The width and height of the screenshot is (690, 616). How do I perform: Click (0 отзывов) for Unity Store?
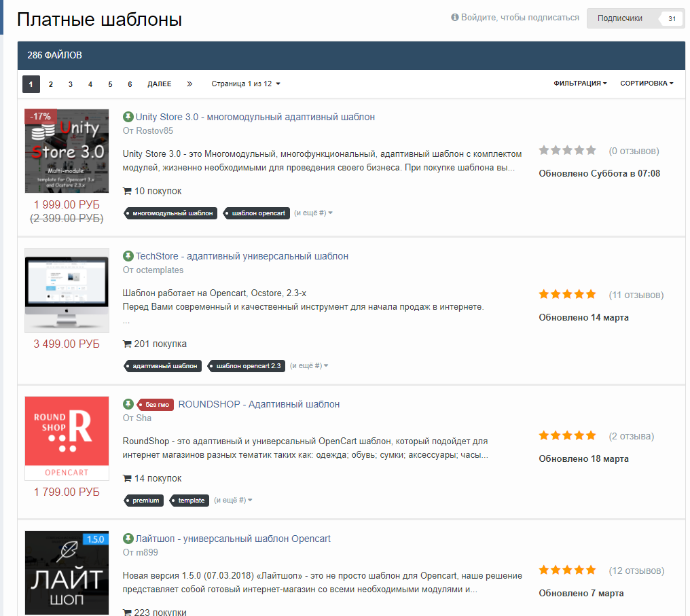pyautogui.click(x=634, y=151)
